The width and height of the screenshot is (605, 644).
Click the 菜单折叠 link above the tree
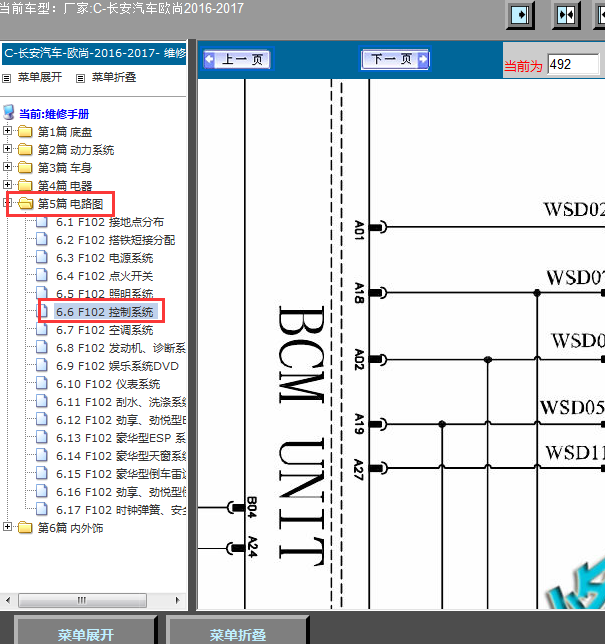tap(114, 77)
